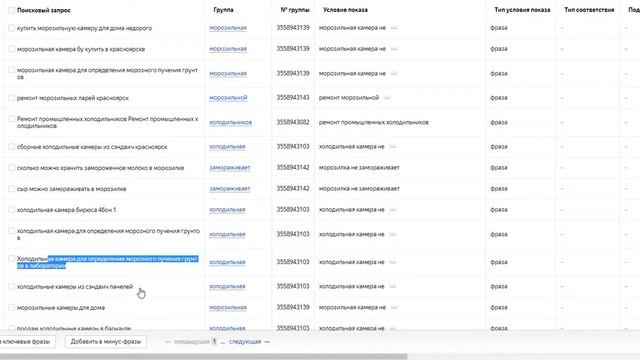Click 'Добавить в минус-фразы' button
The image size is (640, 360).
(106, 342)
